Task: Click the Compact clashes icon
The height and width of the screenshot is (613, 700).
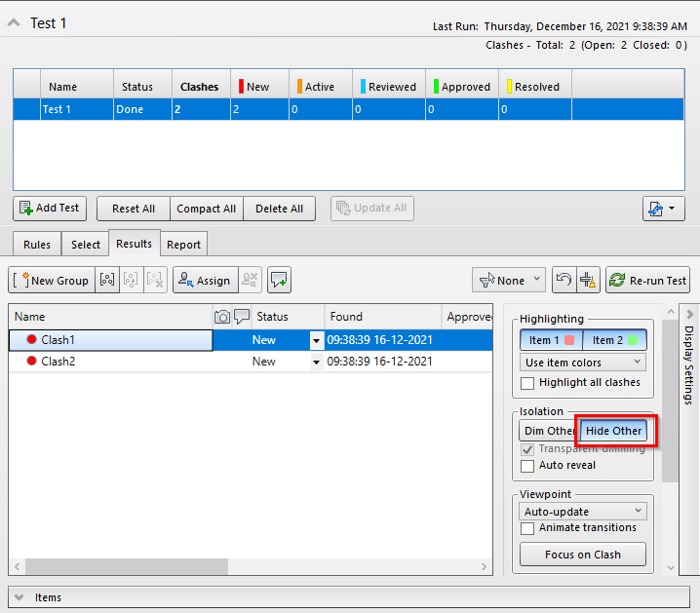Action: [588, 280]
